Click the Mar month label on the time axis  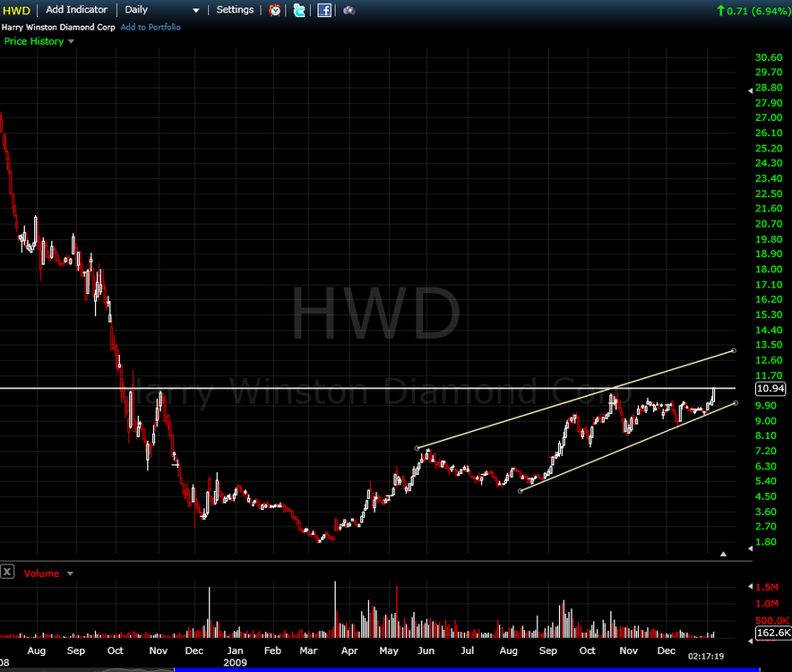coord(308,650)
